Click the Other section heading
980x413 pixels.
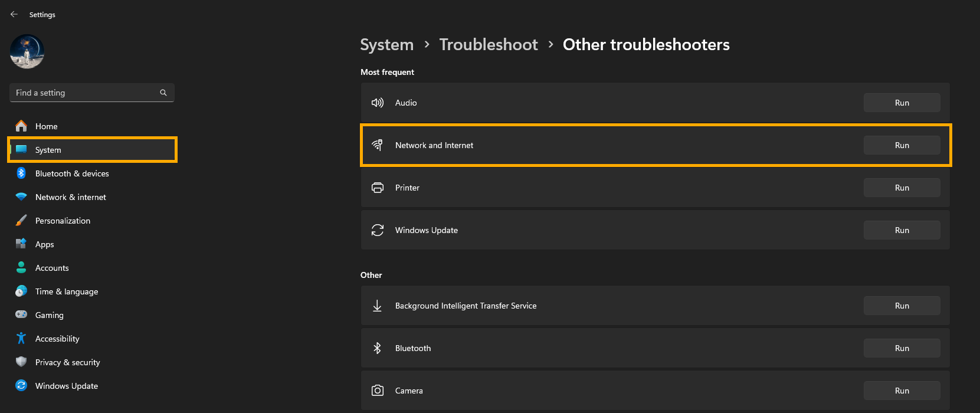tap(371, 275)
